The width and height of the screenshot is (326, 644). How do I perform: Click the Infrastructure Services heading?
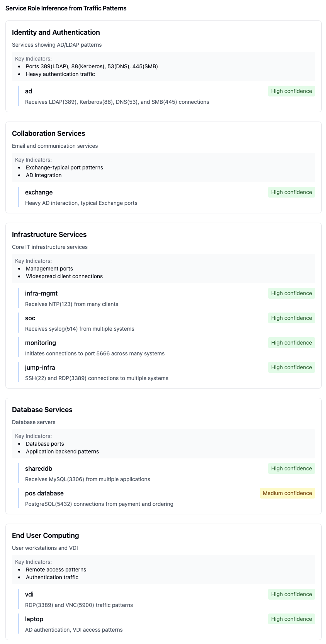(x=49, y=235)
